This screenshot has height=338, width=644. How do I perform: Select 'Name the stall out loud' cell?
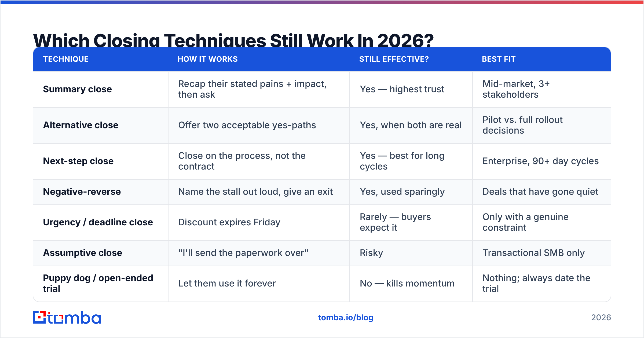259,192
